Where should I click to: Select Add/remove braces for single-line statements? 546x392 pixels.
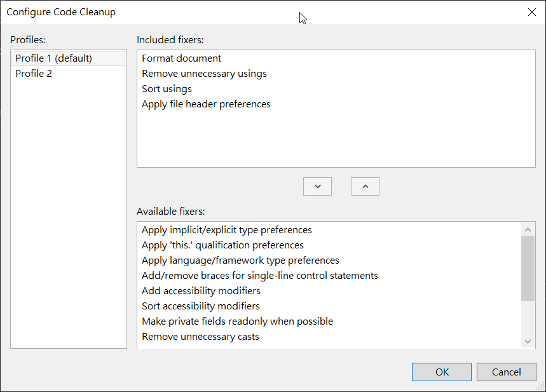260,276
